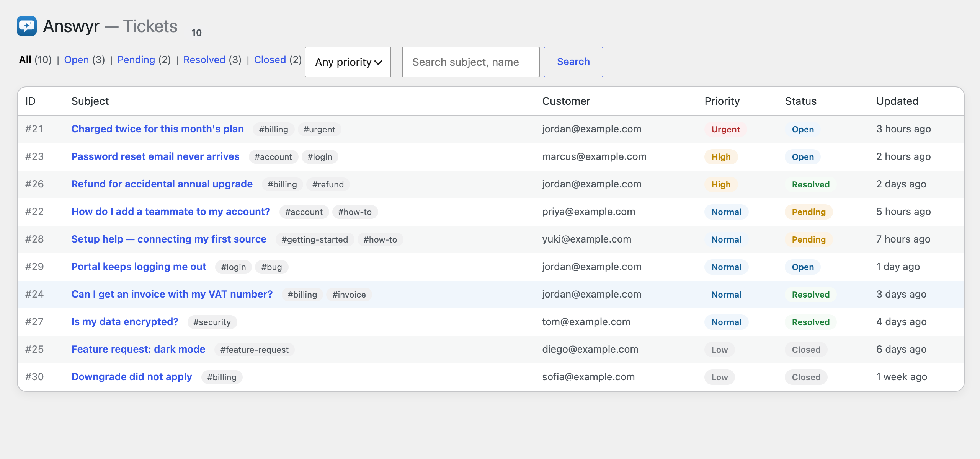Click the #getting-started tag
This screenshot has height=459, width=980.
click(315, 239)
